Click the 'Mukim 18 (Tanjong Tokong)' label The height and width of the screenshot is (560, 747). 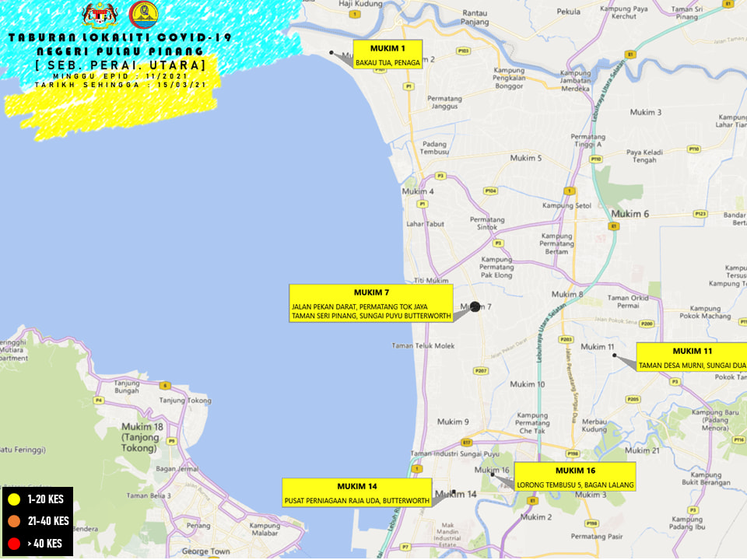point(142,437)
